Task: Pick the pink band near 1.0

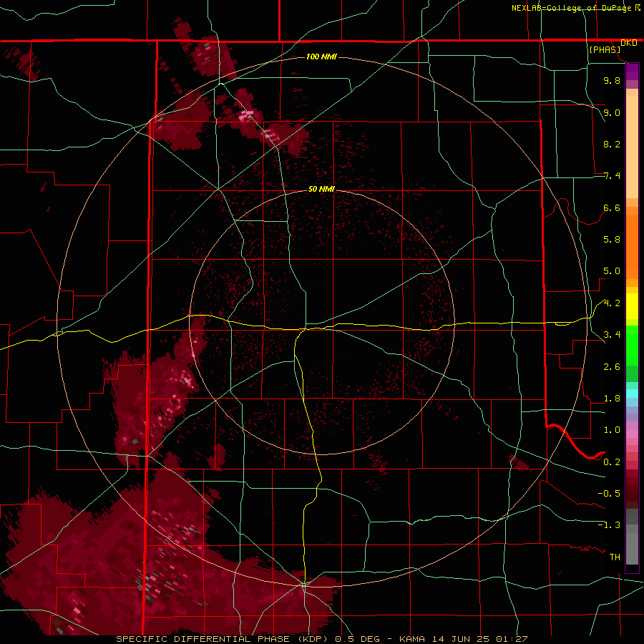Action: coord(632,434)
